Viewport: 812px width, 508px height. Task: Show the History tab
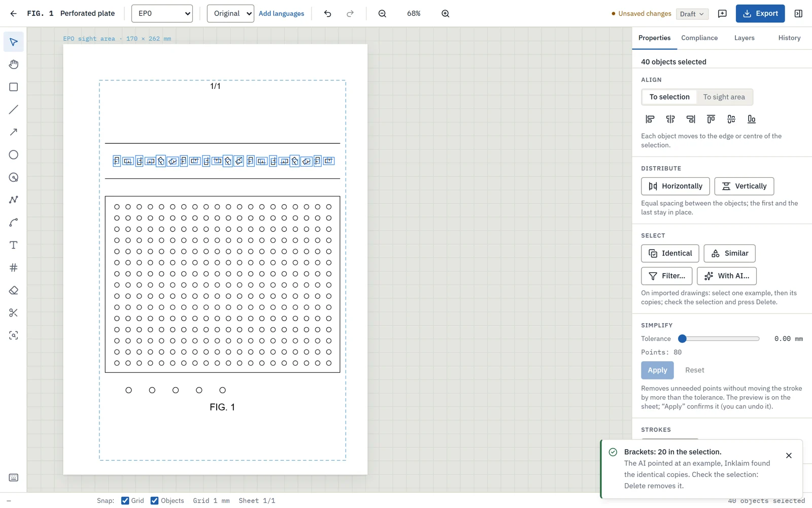(789, 38)
